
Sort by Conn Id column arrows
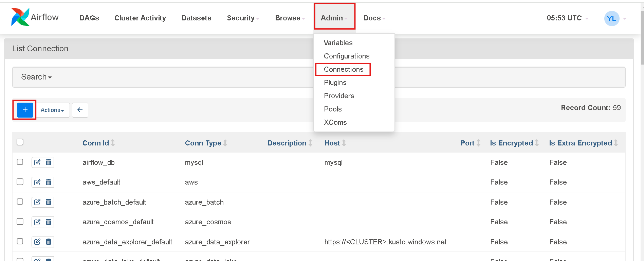(113, 143)
